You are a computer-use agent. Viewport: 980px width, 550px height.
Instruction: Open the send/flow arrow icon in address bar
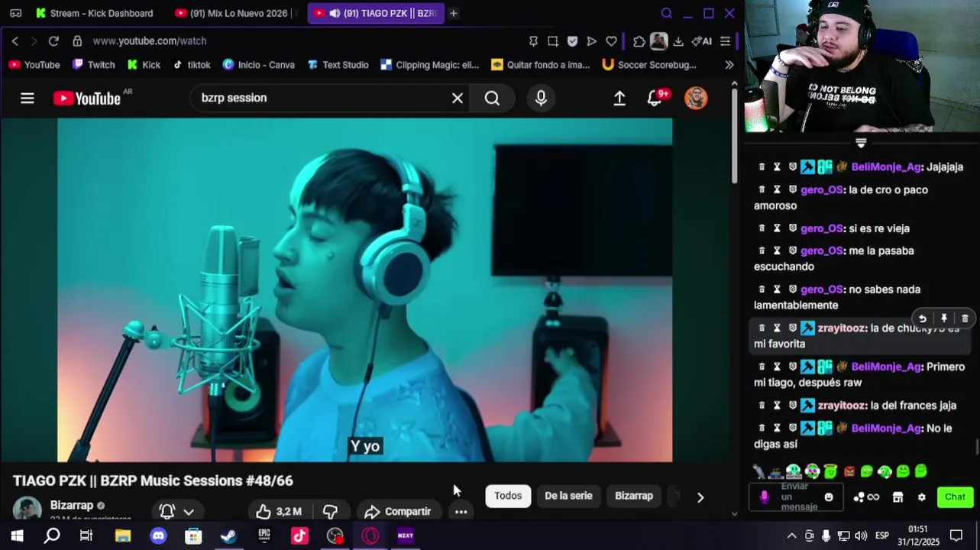coord(591,41)
